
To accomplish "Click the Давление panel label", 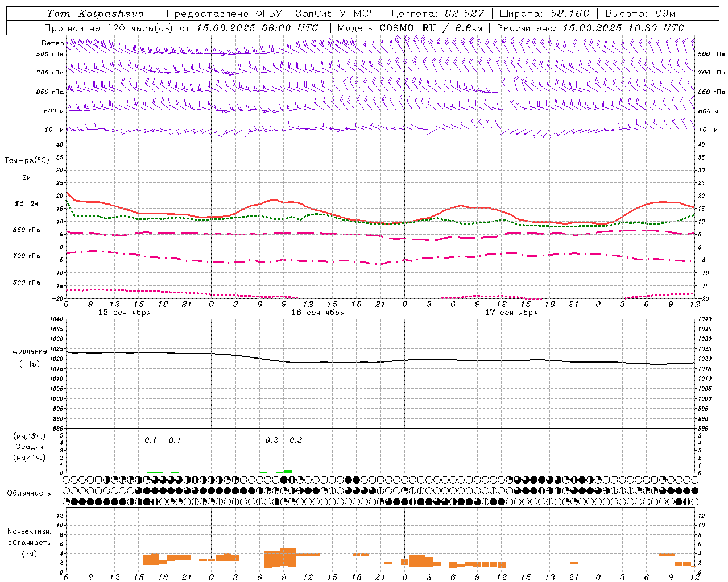I will click(x=30, y=351).
